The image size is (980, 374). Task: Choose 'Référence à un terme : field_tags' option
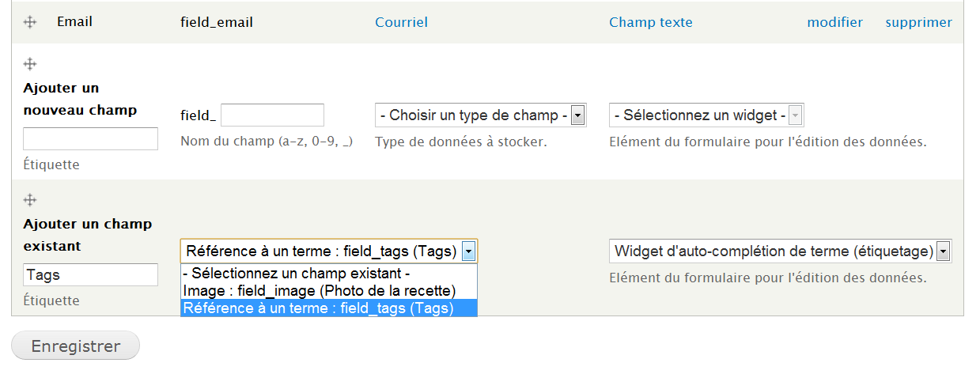pos(318,308)
